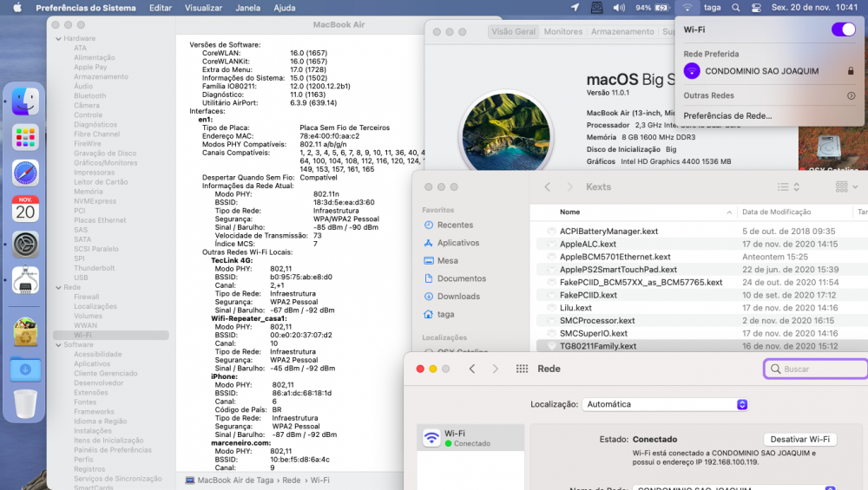
Task: Change Finder list view mode selector
Action: click(789, 187)
